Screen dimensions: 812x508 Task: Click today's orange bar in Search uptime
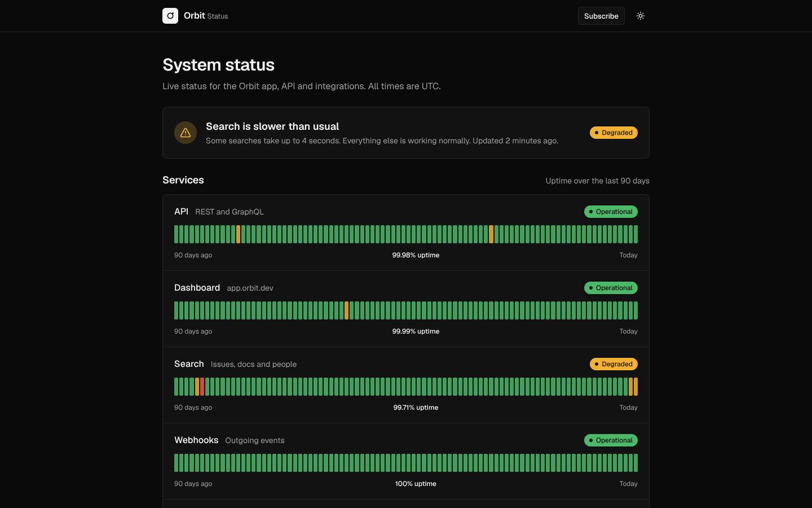tap(636, 387)
